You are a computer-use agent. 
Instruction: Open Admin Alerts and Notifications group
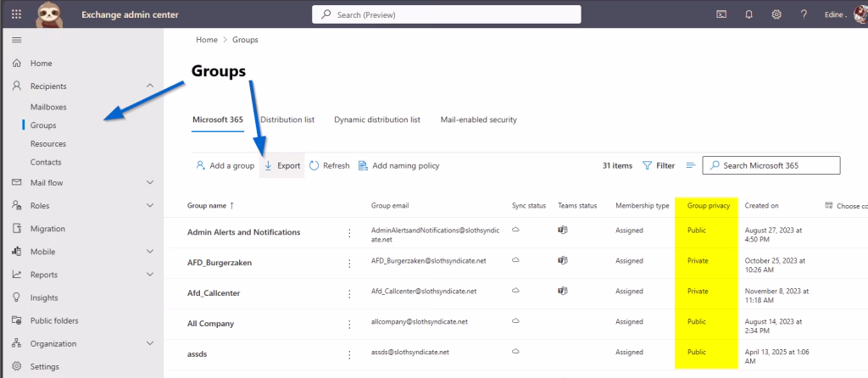243,232
